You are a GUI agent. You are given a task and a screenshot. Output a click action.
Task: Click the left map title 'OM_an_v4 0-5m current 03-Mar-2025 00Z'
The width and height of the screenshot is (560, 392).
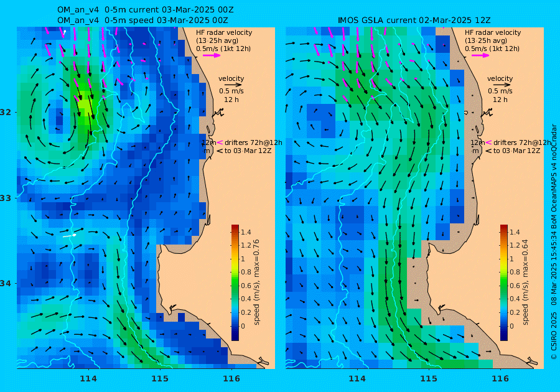coord(146,10)
